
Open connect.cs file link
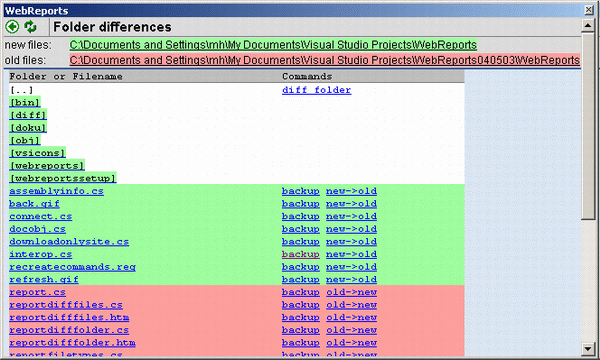point(41,216)
